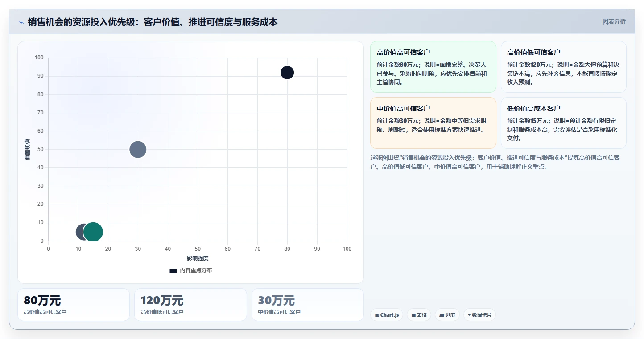Click the 进度 tag
The image size is (644, 339).
coord(447,315)
